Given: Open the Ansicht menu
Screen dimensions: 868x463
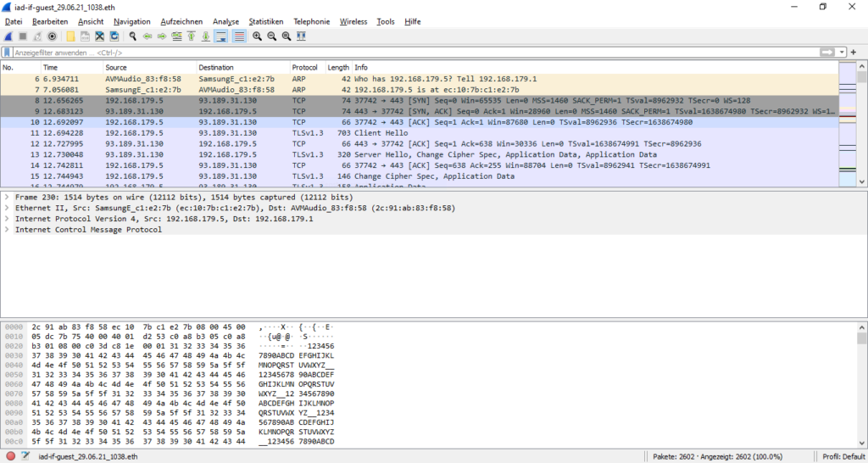Looking at the screenshot, I should [x=91, y=21].
